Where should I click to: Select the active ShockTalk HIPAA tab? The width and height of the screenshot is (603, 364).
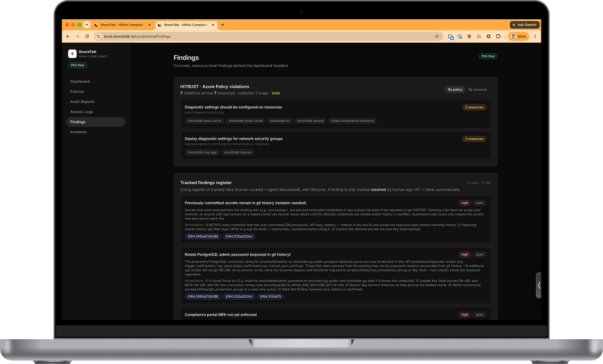(x=185, y=25)
